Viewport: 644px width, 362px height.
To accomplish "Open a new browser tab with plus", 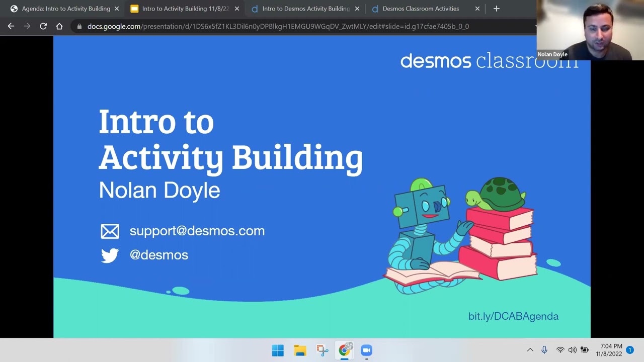I will (496, 9).
